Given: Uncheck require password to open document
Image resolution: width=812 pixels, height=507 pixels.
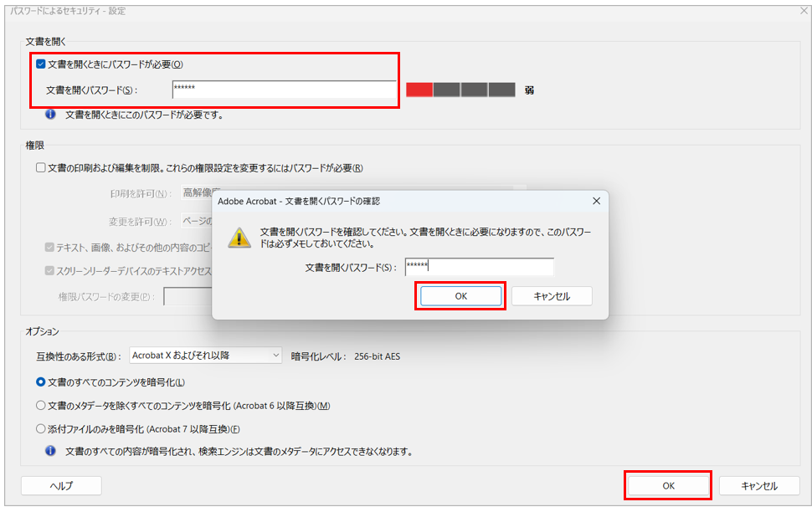Looking at the screenshot, I should click(x=41, y=64).
